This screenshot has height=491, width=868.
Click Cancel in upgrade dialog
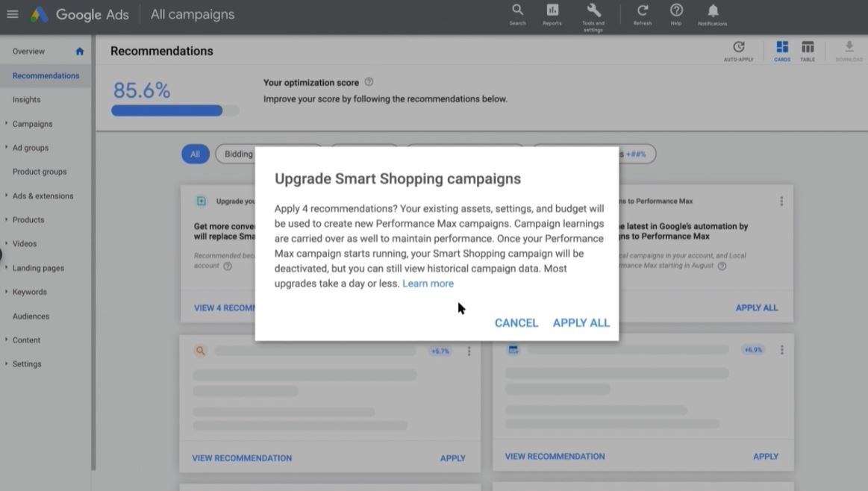pyautogui.click(x=516, y=322)
